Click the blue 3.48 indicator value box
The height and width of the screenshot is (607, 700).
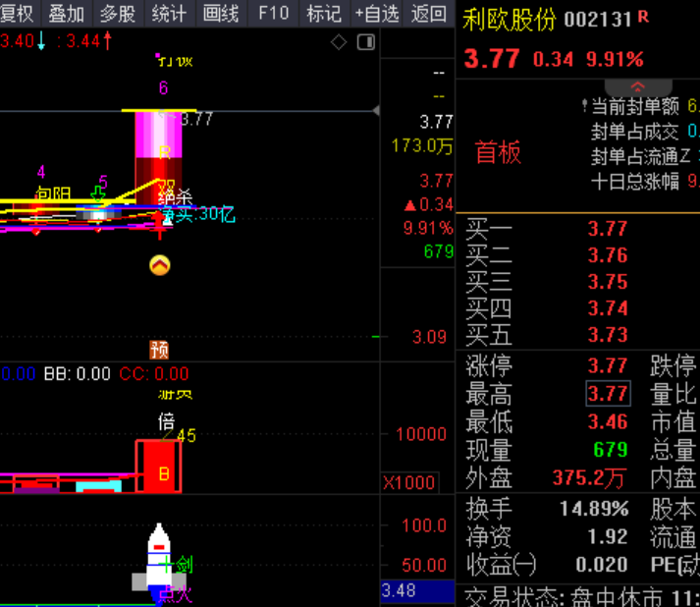(417, 590)
